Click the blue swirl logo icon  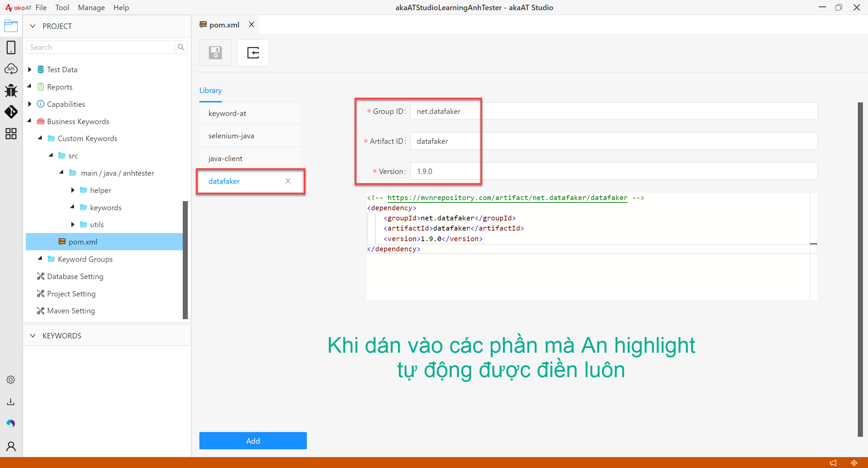click(11, 424)
